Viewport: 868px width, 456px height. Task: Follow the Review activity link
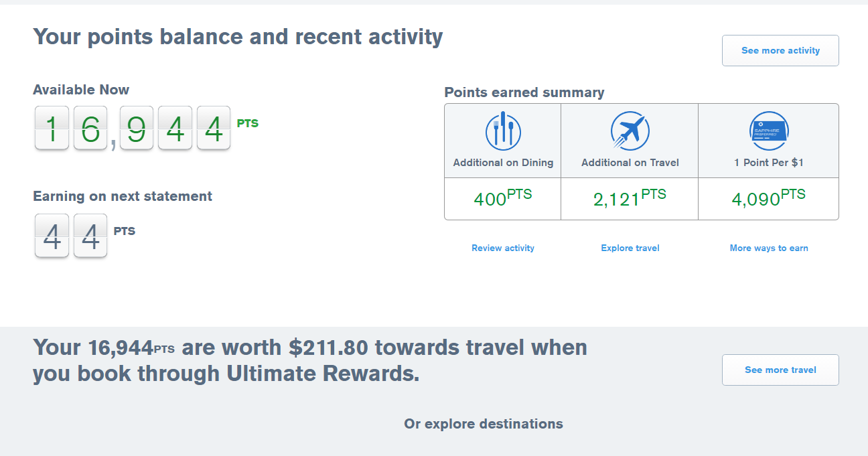[x=503, y=248]
